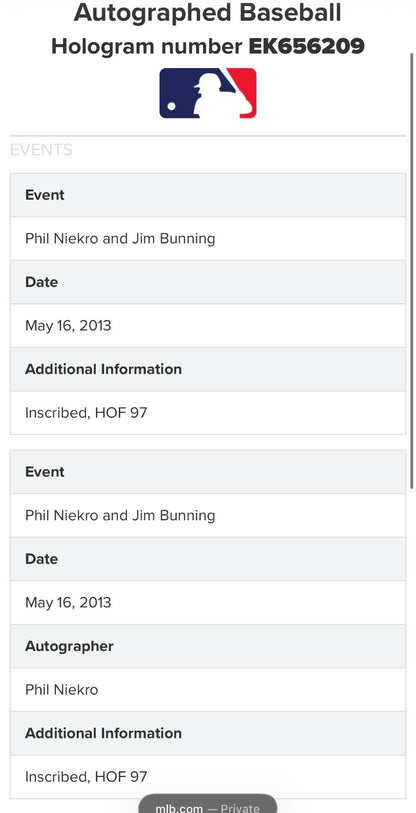Viewport: 416px width, 813px height.
Task: Click second Phil Niekro and Jim Bunning row
Action: click(207, 515)
